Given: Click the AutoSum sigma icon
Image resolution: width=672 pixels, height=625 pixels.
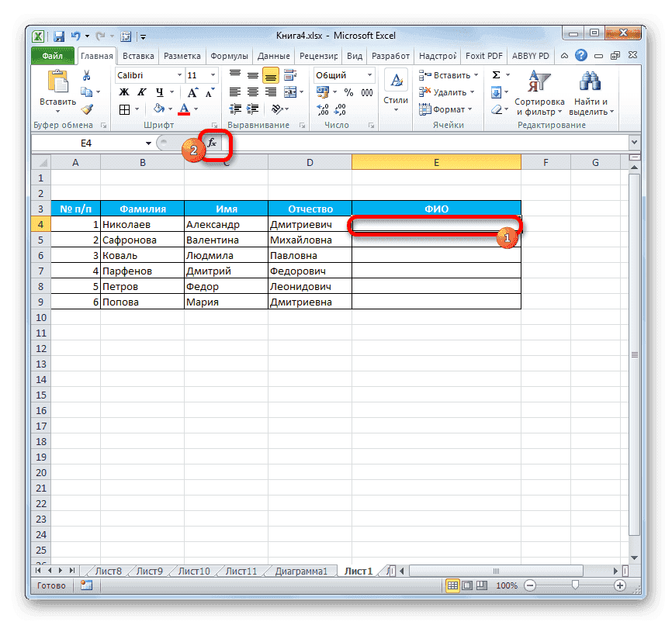Looking at the screenshot, I should (x=497, y=74).
